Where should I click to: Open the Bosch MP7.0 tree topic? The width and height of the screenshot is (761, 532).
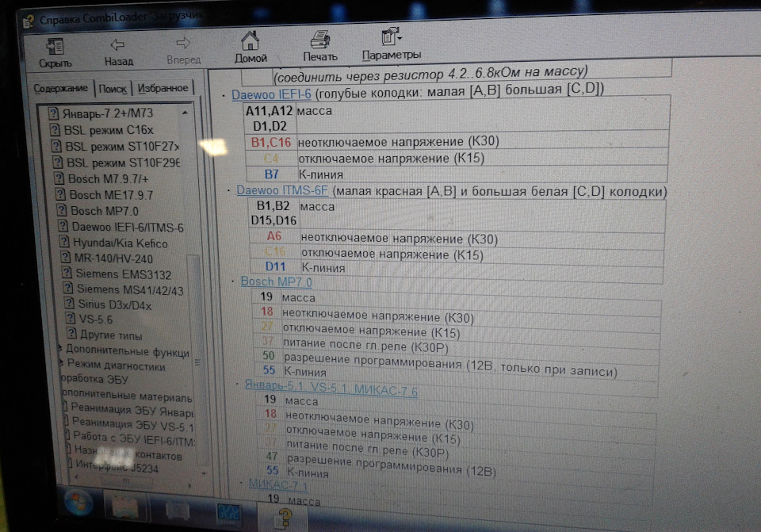pyautogui.click(x=105, y=211)
